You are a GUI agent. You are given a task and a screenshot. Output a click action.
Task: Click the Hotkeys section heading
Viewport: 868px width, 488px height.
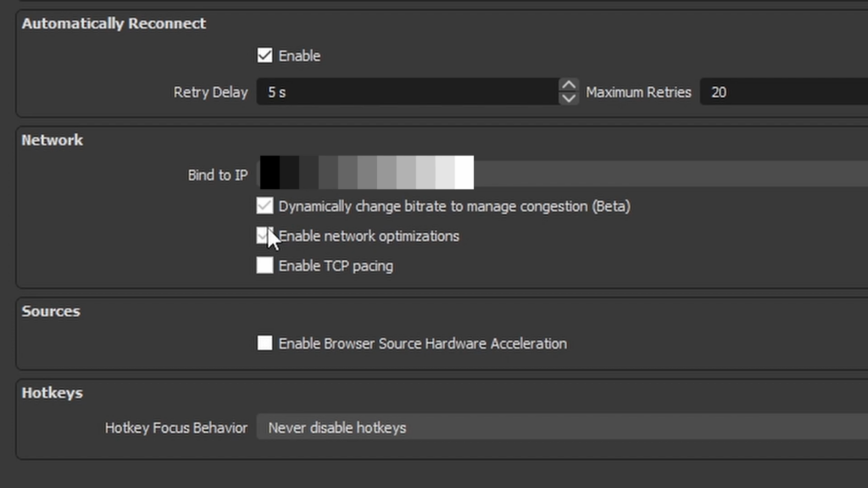(52, 393)
